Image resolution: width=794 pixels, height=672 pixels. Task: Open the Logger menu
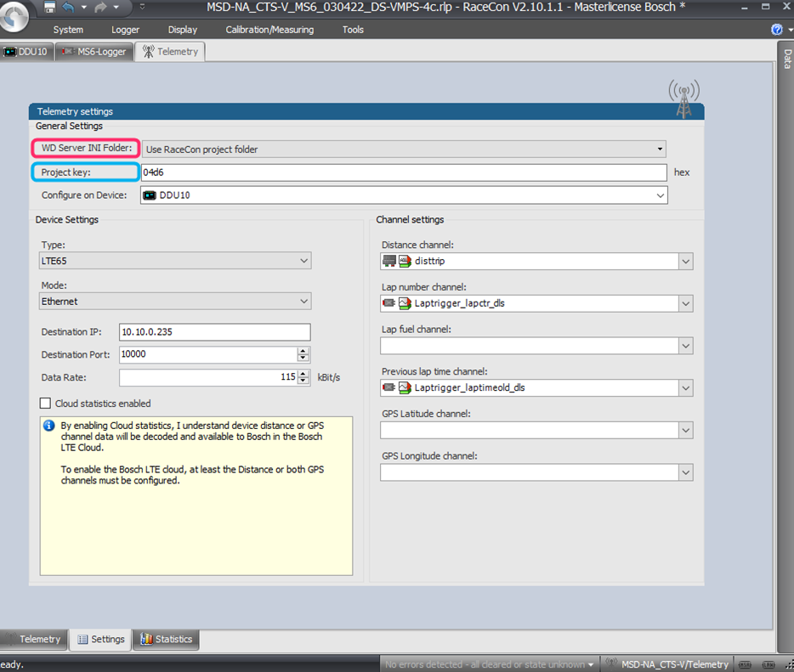pos(125,30)
